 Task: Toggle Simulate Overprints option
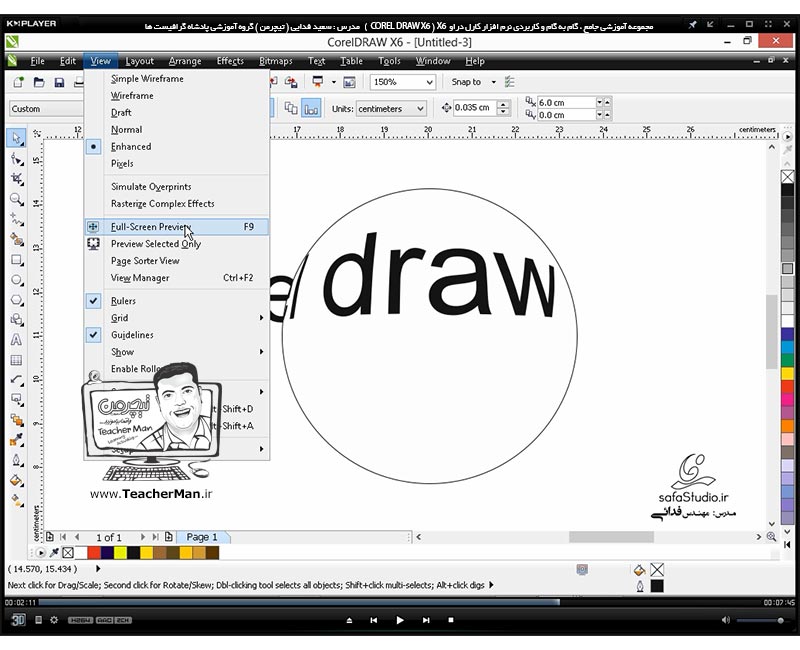point(176,186)
